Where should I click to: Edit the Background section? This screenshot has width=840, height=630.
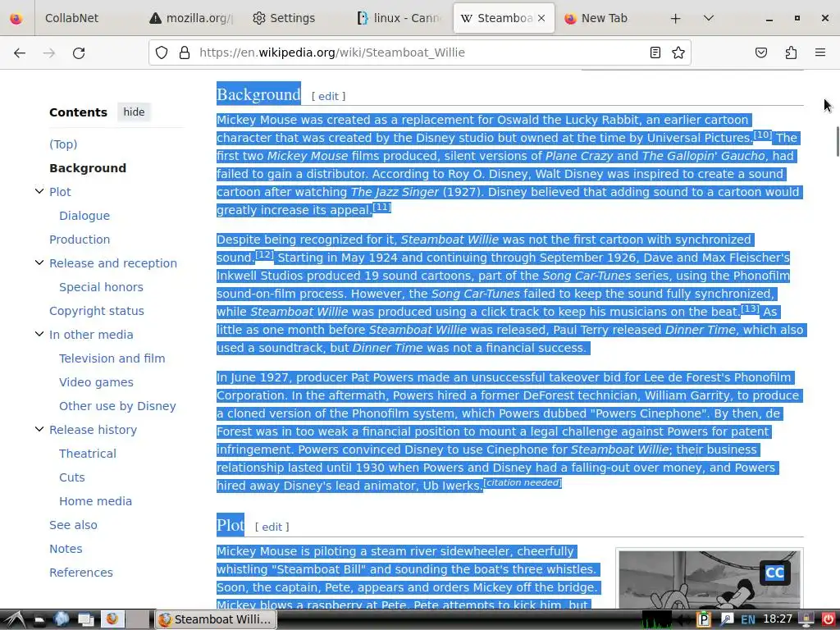pos(328,97)
